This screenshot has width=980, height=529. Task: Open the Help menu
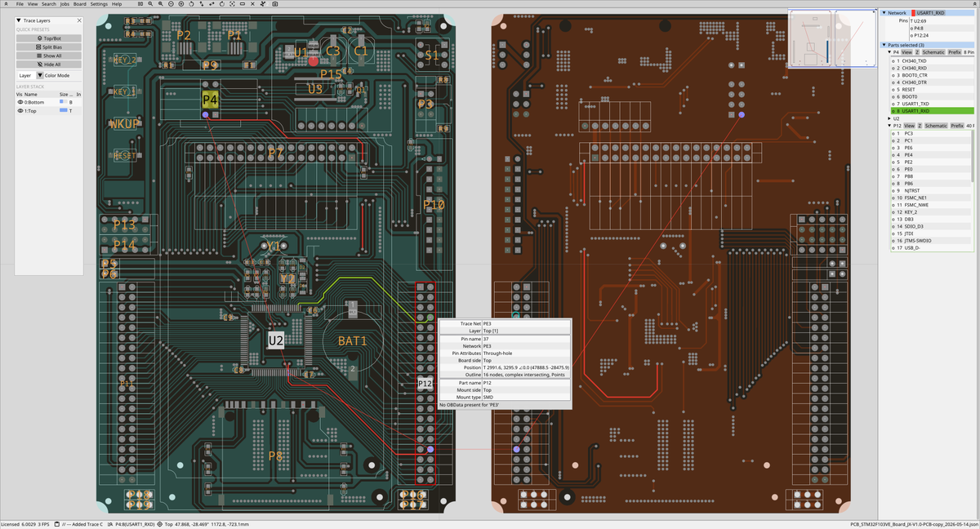pyautogui.click(x=117, y=4)
